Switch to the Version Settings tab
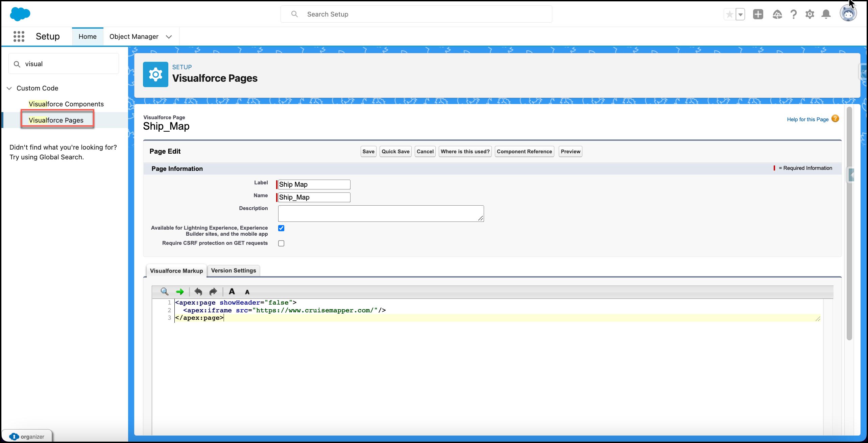This screenshot has height=443, width=868. [x=234, y=270]
